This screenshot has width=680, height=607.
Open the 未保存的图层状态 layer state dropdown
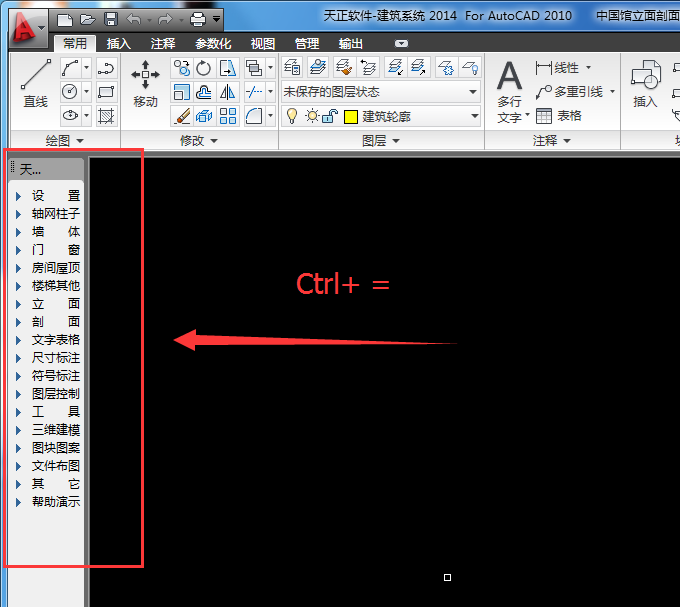click(x=473, y=91)
